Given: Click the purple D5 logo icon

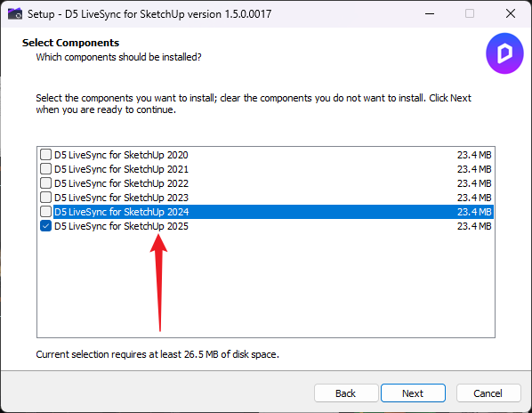Looking at the screenshot, I should click(504, 53).
